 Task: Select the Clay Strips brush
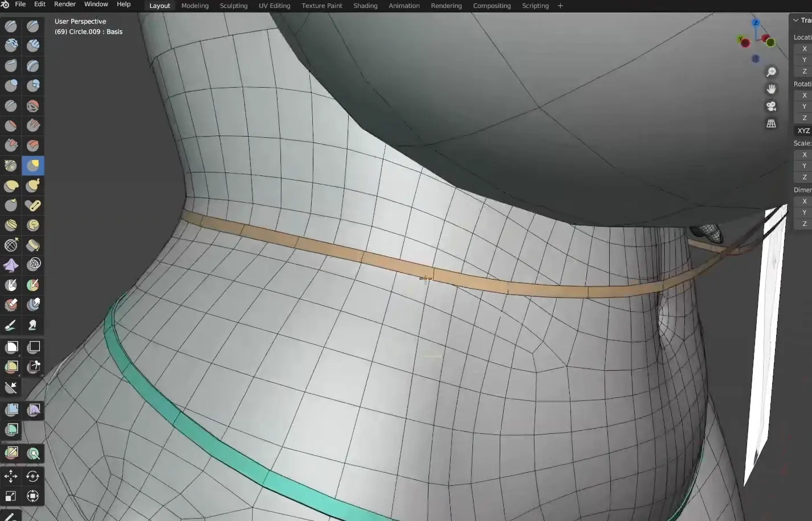[33, 46]
